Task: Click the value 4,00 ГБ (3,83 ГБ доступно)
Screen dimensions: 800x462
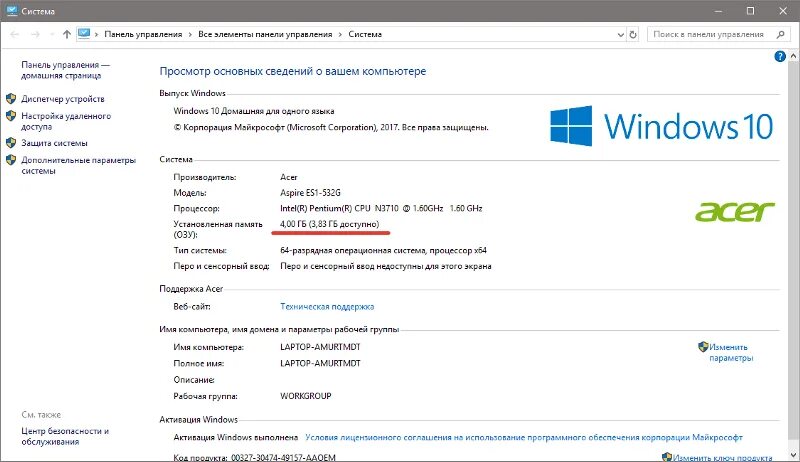Action: click(x=330, y=224)
